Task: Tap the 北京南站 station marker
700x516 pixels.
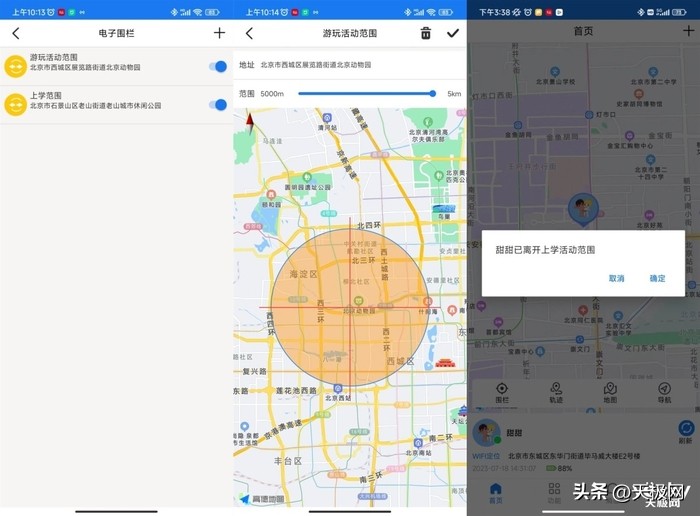Action: [x=418, y=443]
